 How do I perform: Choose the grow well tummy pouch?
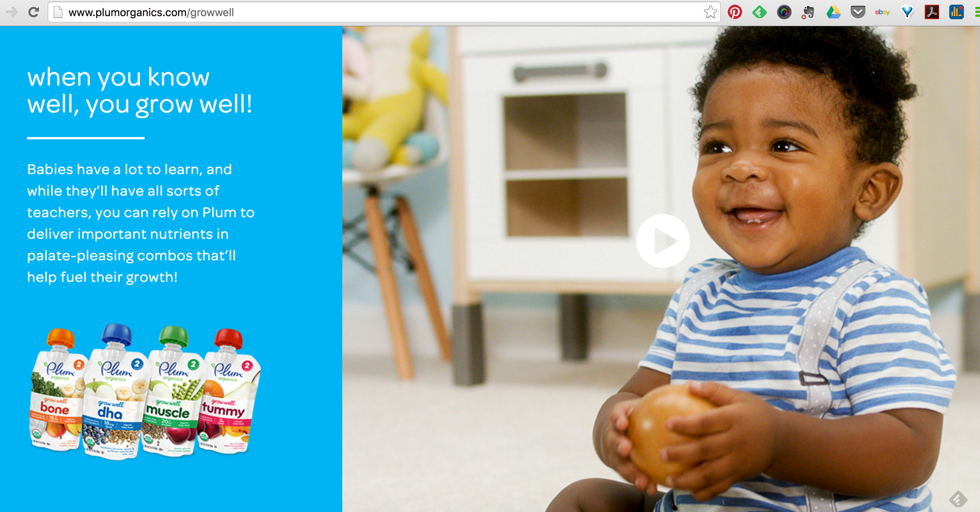pos(229,391)
